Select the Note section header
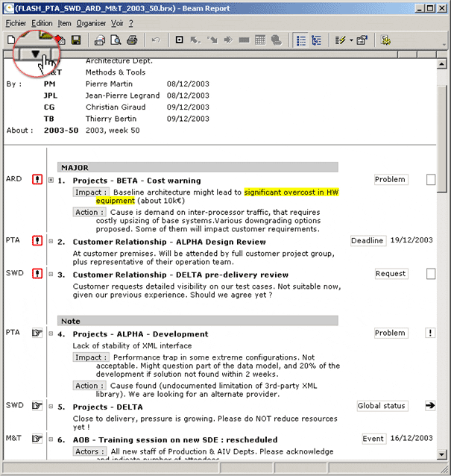Screen dimensions: 451x476 click(x=198, y=321)
